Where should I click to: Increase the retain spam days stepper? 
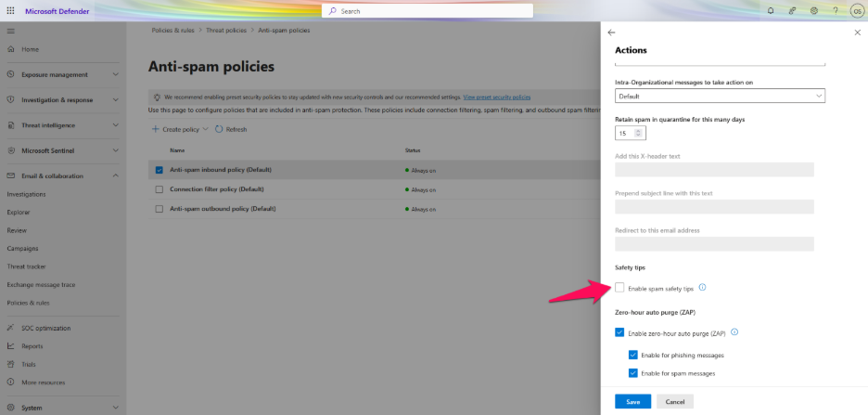[x=638, y=131]
